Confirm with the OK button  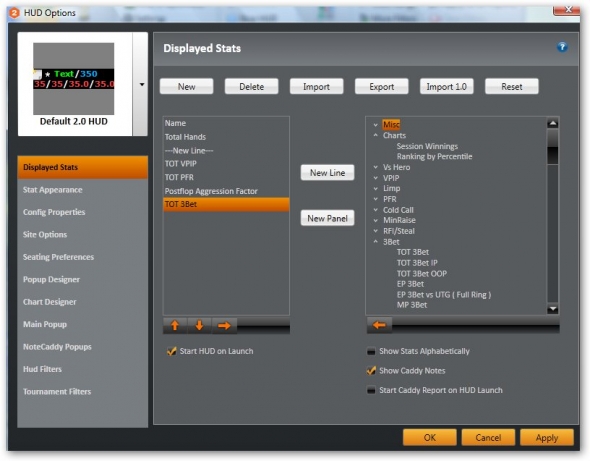(430, 437)
